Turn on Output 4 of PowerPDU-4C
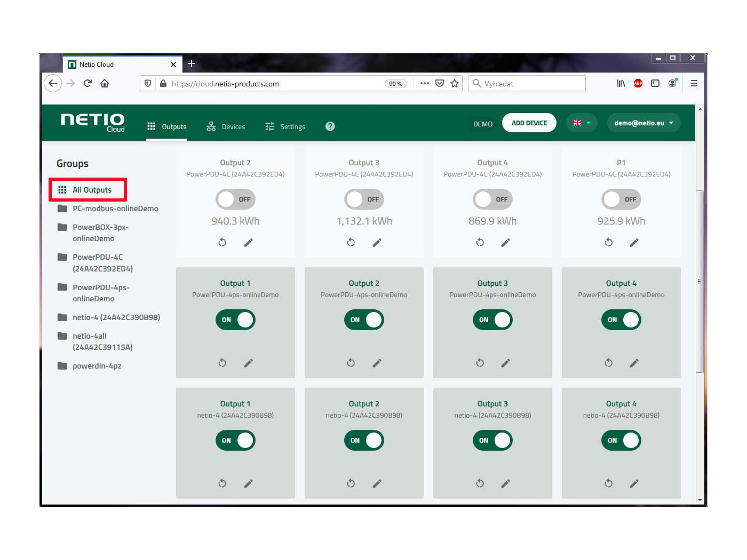Viewport: 747px width, 560px height. click(493, 199)
